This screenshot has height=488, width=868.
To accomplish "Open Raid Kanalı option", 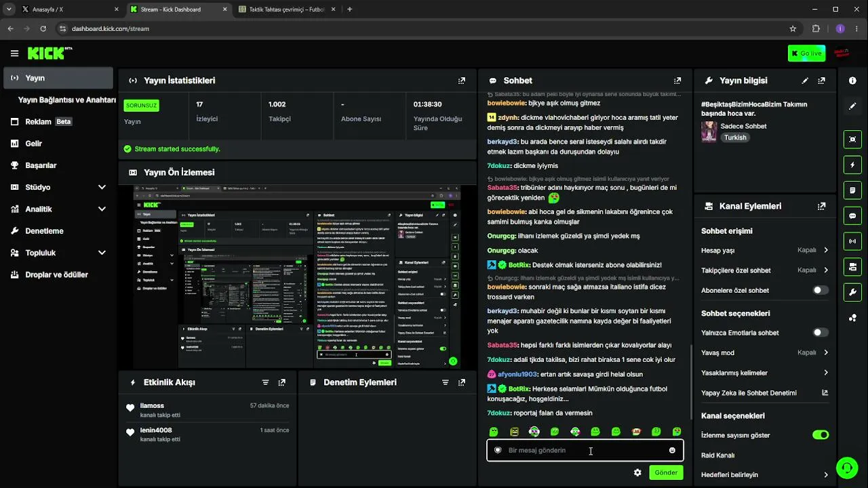I will (x=717, y=455).
